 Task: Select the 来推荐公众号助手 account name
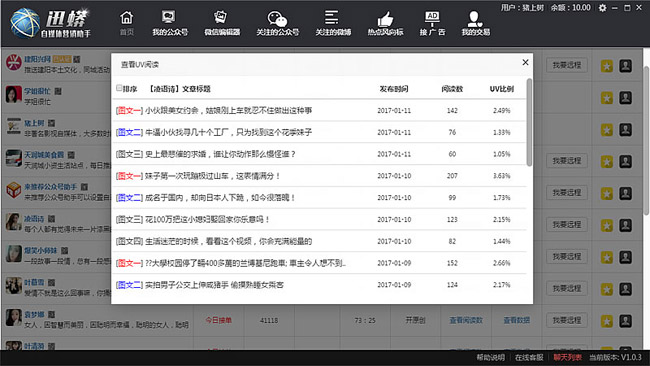coord(51,187)
